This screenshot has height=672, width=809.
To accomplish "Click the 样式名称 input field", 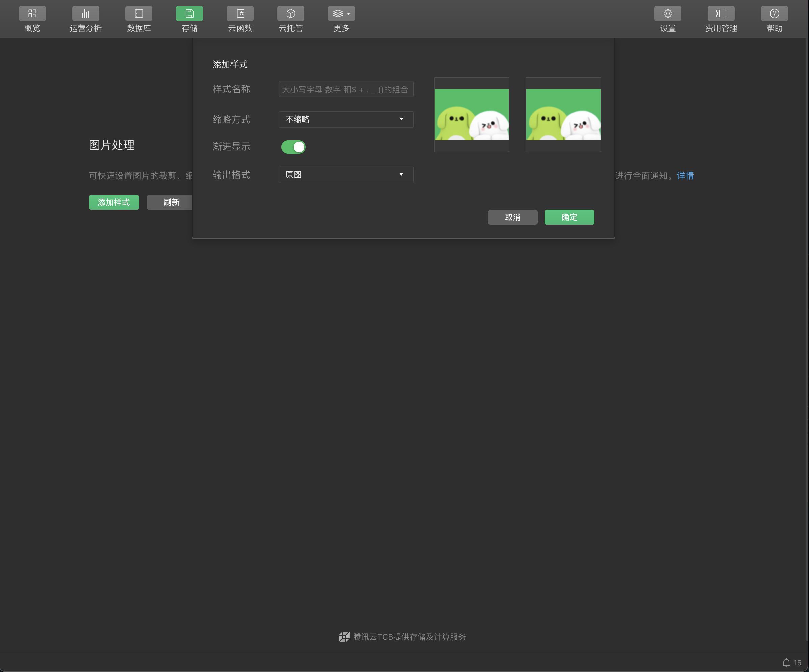I will [345, 89].
